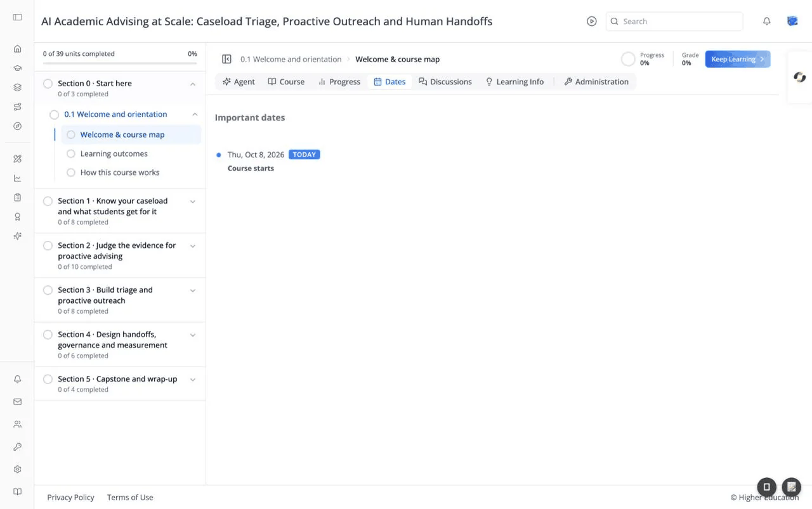The width and height of the screenshot is (812, 509).
Task: Switch to the Discussions tab
Action: (x=445, y=82)
